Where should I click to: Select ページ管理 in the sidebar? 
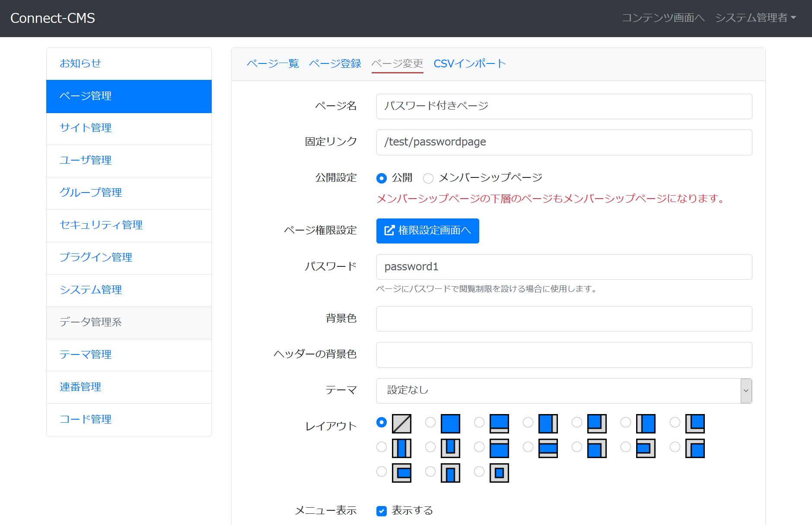click(x=129, y=96)
